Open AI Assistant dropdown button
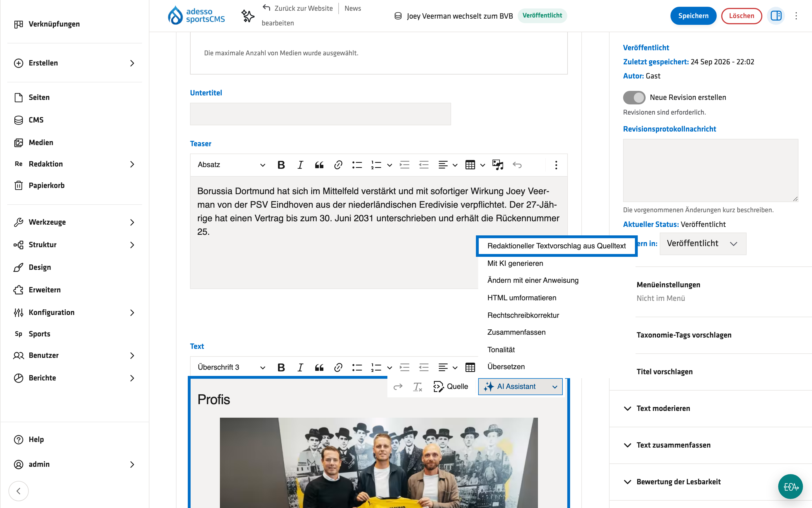The width and height of the screenshot is (812, 508). [520, 387]
